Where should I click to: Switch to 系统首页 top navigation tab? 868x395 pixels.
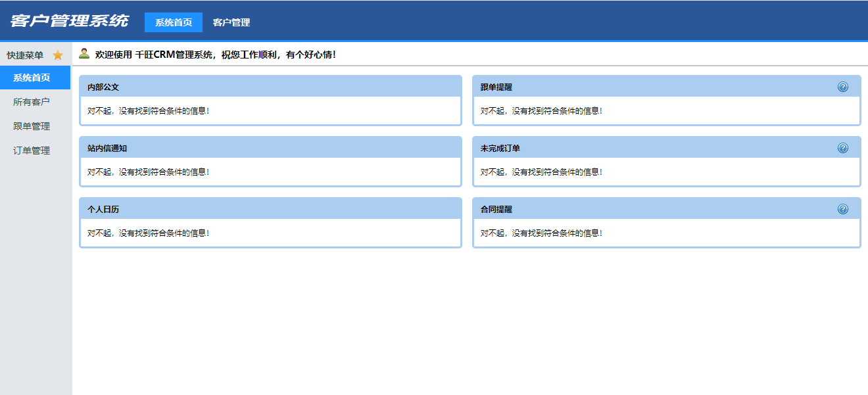(x=174, y=22)
